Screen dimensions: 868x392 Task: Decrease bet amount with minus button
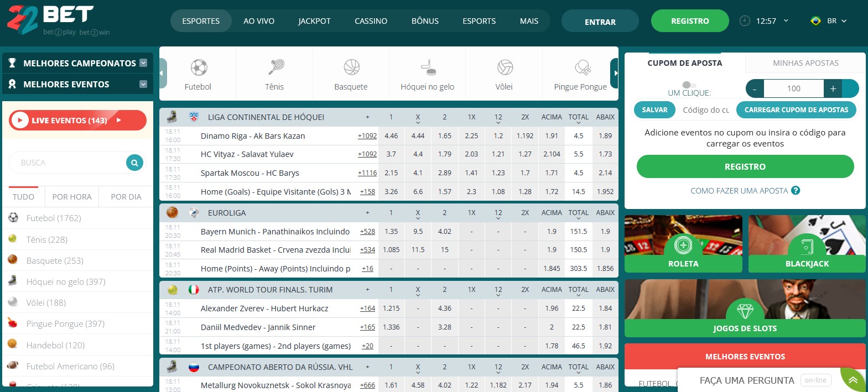click(x=755, y=88)
